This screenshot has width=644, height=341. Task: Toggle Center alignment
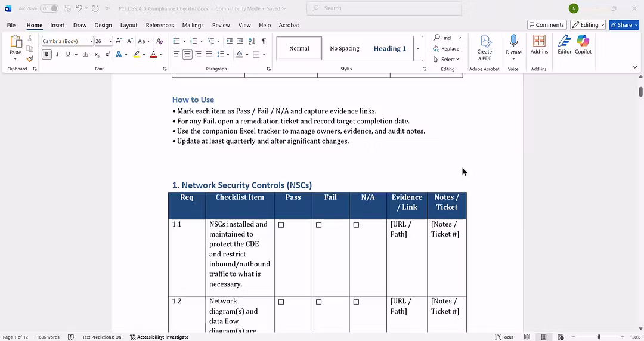(187, 55)
